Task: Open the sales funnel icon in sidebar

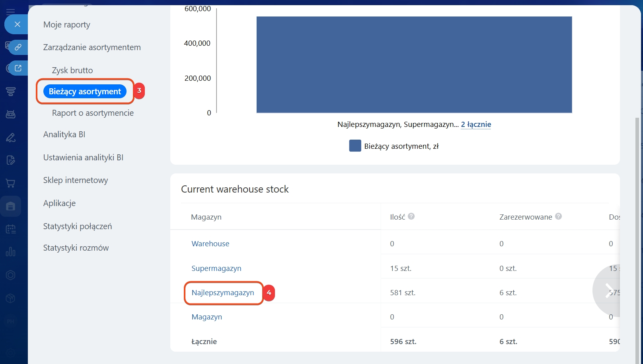Action: tap(11, 91)
